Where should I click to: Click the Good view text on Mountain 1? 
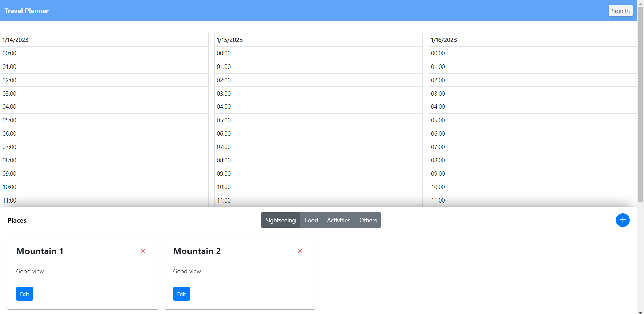pos(30,271)
